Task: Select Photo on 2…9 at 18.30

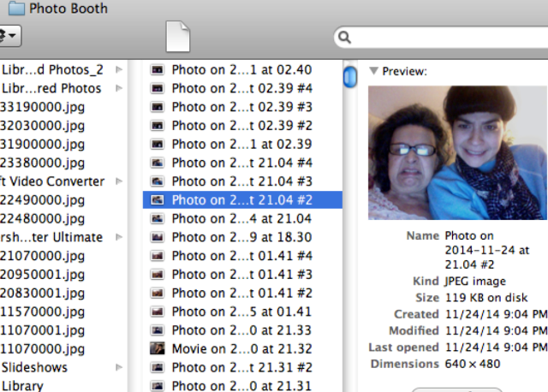Action: [x=241, y=237]
